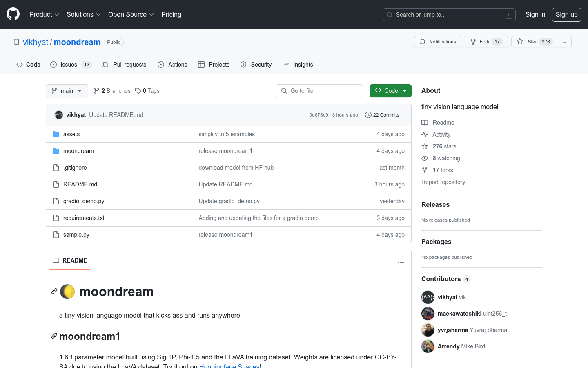View the 17 forks link
588x368 pixels.
pos(437,170)
